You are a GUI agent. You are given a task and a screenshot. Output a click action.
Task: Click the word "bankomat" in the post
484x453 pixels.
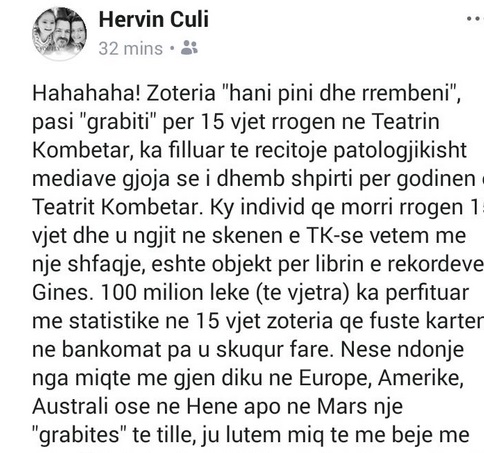coord(112,350)
